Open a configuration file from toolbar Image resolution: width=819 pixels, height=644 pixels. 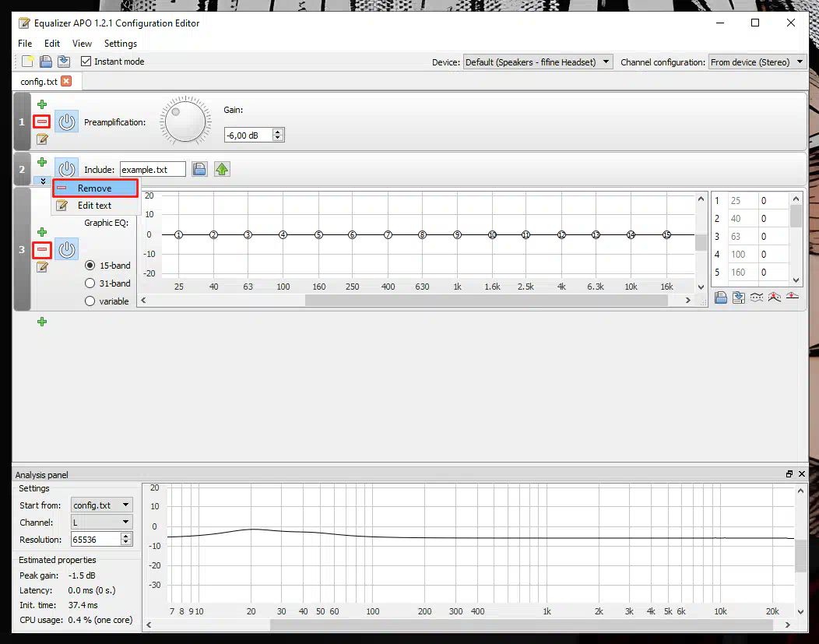(46, 62)
